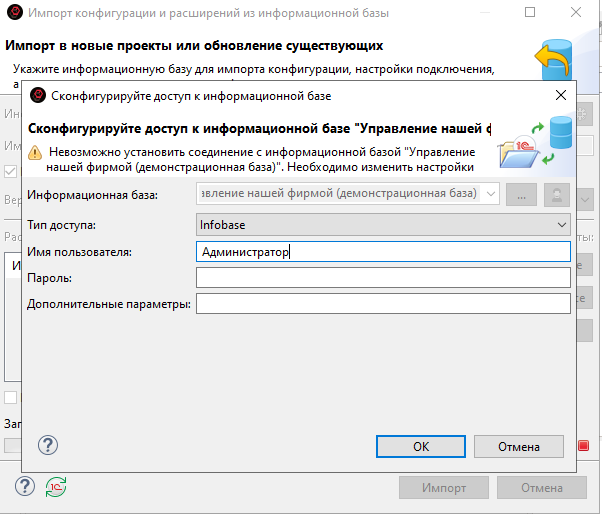
Task: Maximize the import configuration window
Action: [527, 13]
